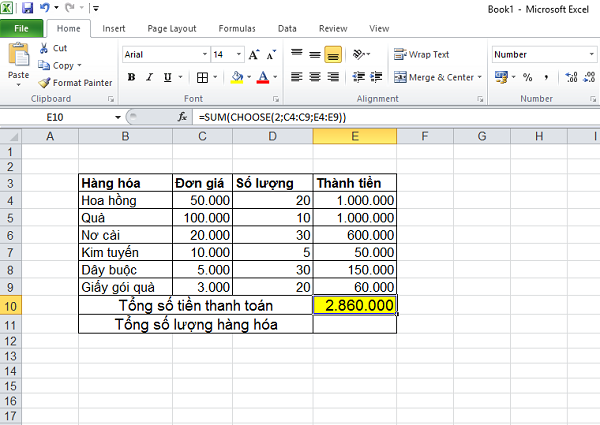600x425 pixels.
Task: Save the workbook with floppy icon
Action: tap(28, 8)
